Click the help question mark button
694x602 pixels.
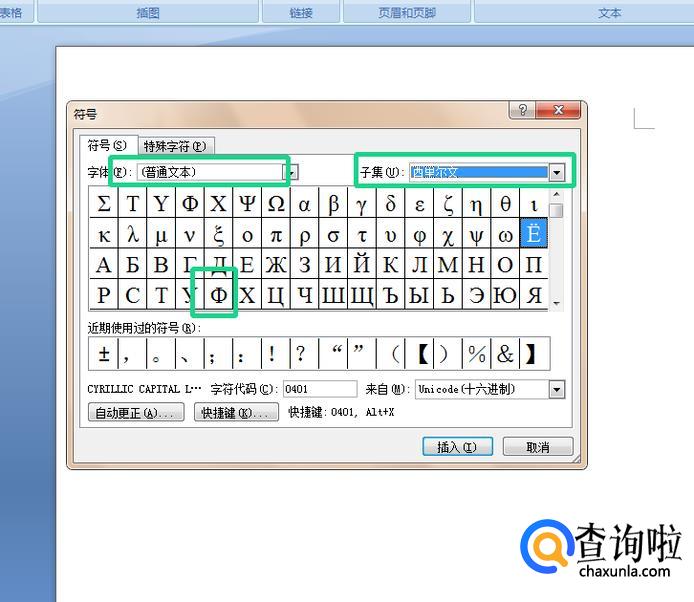[522, 109]
